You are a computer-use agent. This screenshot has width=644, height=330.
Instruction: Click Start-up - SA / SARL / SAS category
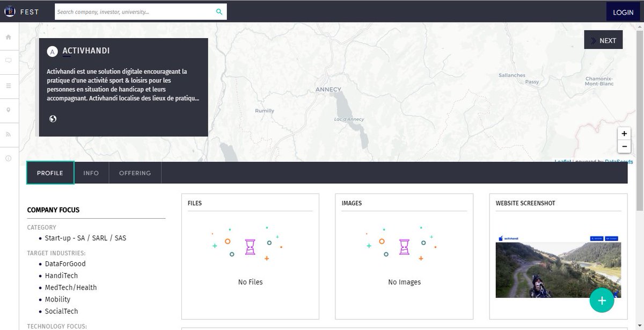point(85,238)
